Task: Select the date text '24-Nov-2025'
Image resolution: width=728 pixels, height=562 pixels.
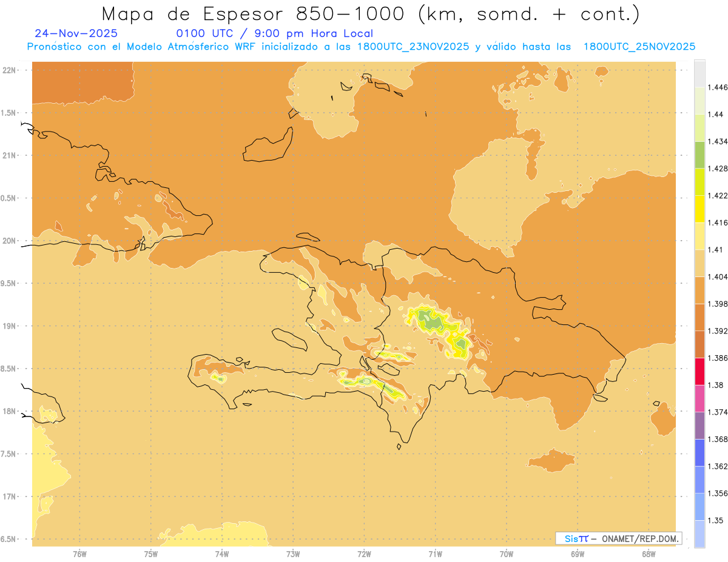Action: 76,33
